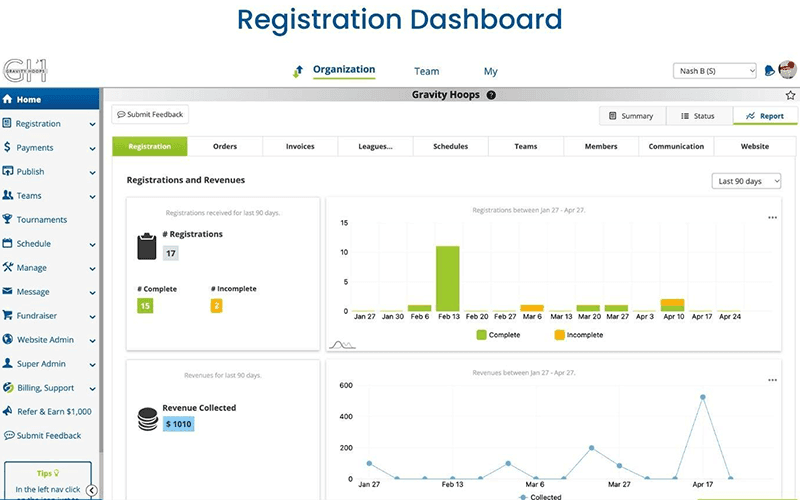
Task: Click the Fundraiser cart icon
Action: click(x=7, y=315)
